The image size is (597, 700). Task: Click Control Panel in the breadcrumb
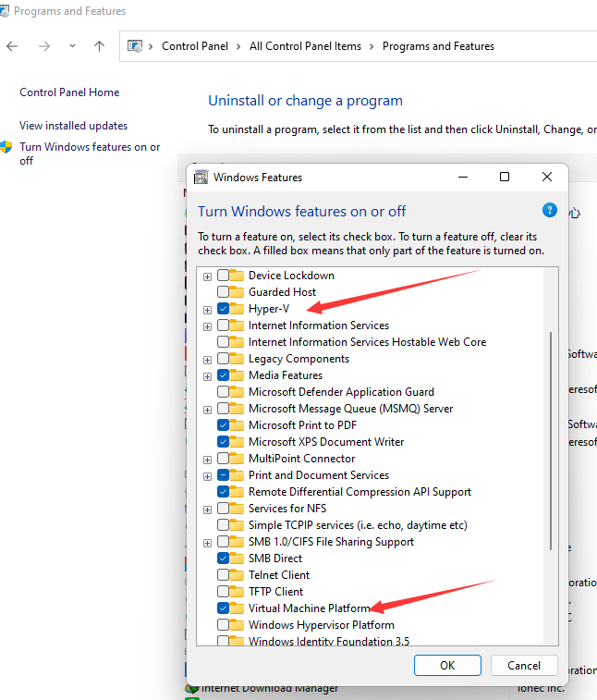[195, 46]
